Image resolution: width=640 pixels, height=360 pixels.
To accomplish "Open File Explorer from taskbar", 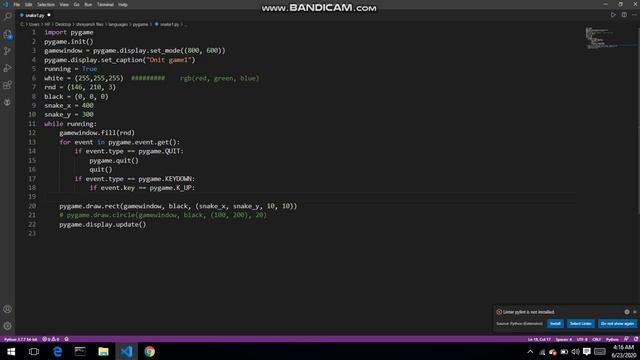I will [x=103, y=351].
